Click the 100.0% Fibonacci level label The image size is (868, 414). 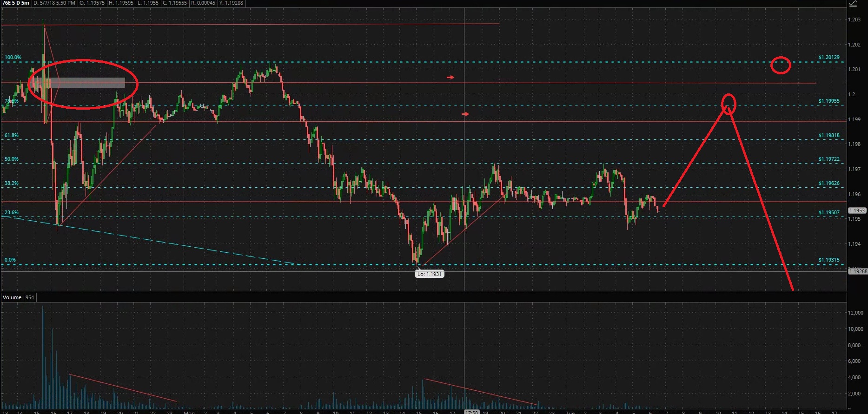pos(13,58)
